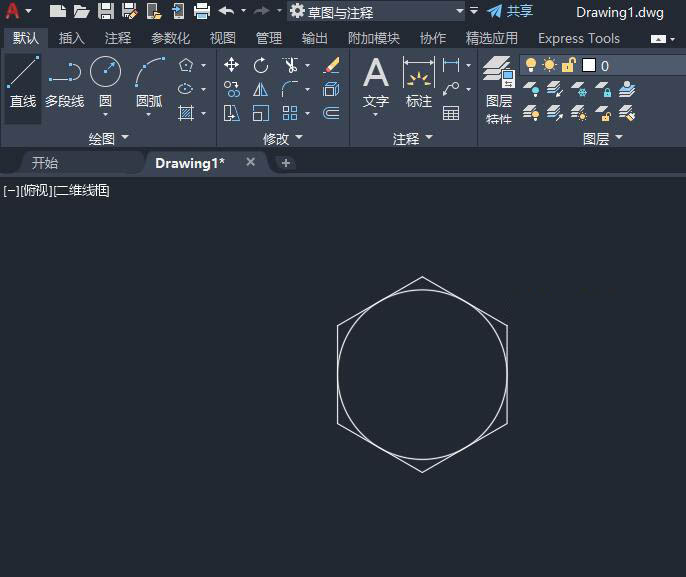Image resolution: width=686 pixels, height=577 pixels.
Task: Click the Rotate tool icon
Action: pos(261,65)
